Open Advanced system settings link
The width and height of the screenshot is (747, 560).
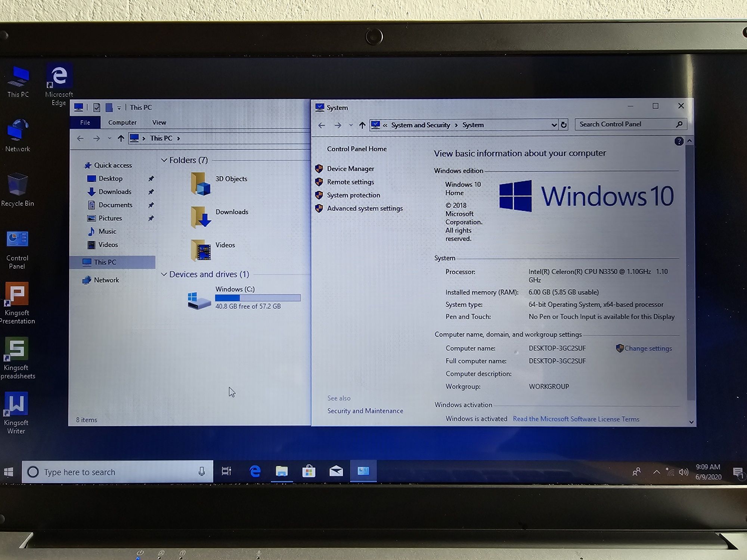pyautogui.click(x=365, y=208)
